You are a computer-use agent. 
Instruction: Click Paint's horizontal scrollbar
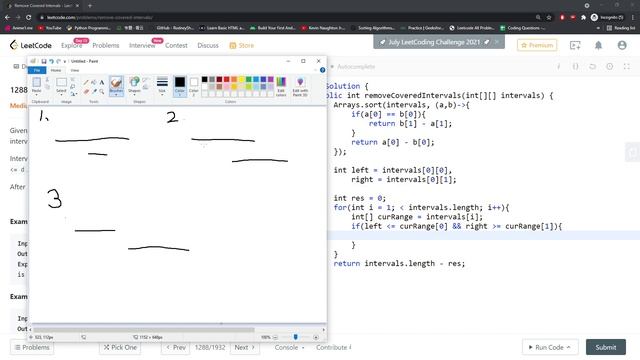[144, 329]
